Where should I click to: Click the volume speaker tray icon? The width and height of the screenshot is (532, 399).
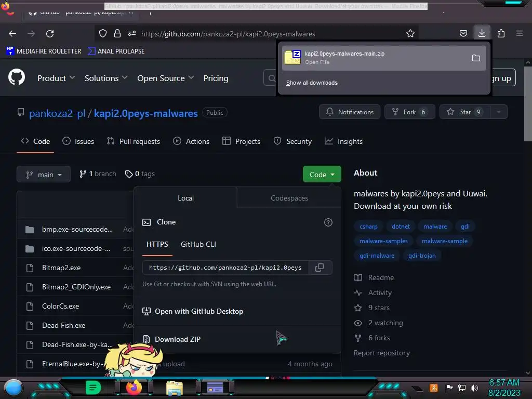[474, 388]
